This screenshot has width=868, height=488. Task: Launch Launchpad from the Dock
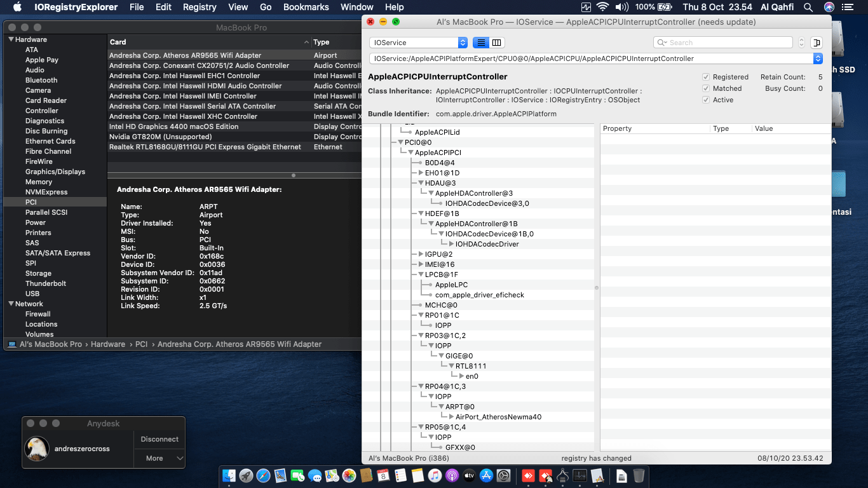pos(247,475)
